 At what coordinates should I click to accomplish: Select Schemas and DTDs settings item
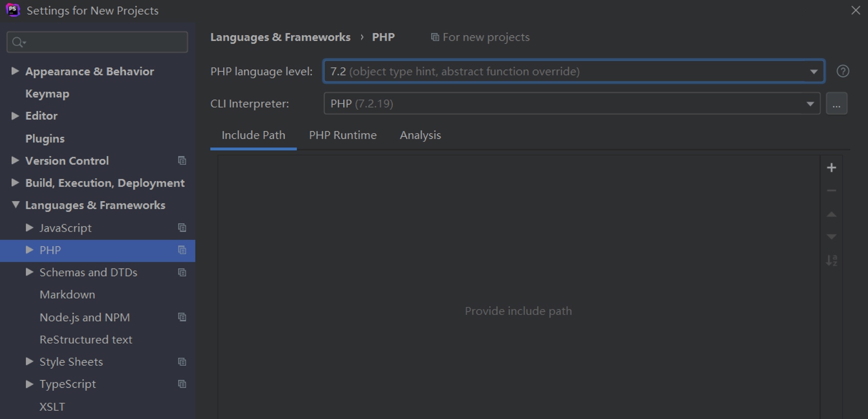click(x=88, y=273)
